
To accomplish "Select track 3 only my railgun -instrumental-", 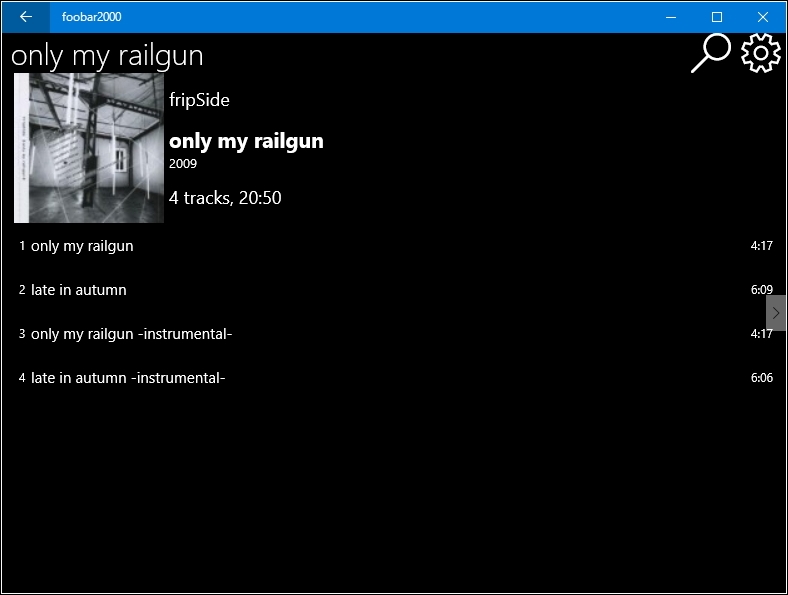I will pyautogui.click(x=396, y=334).
